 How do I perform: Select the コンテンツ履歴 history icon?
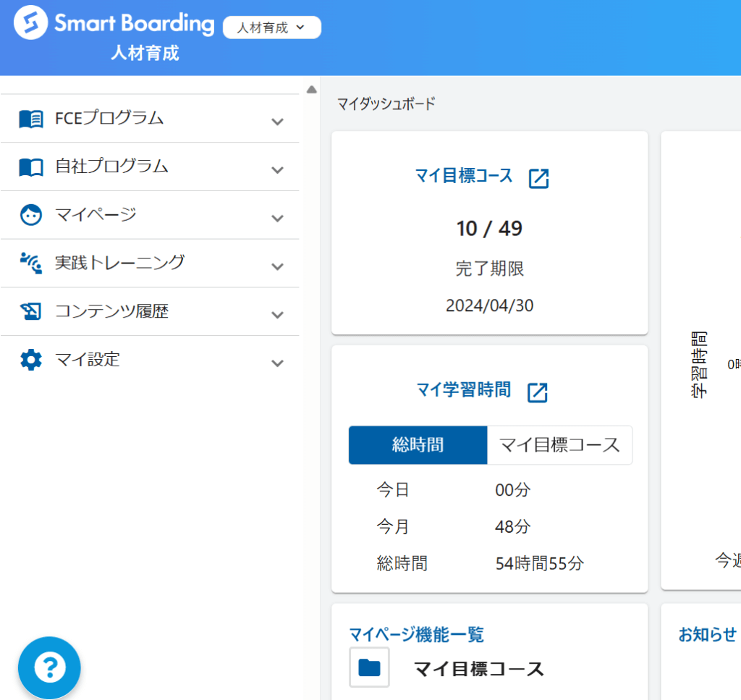(x=30, y=311)
